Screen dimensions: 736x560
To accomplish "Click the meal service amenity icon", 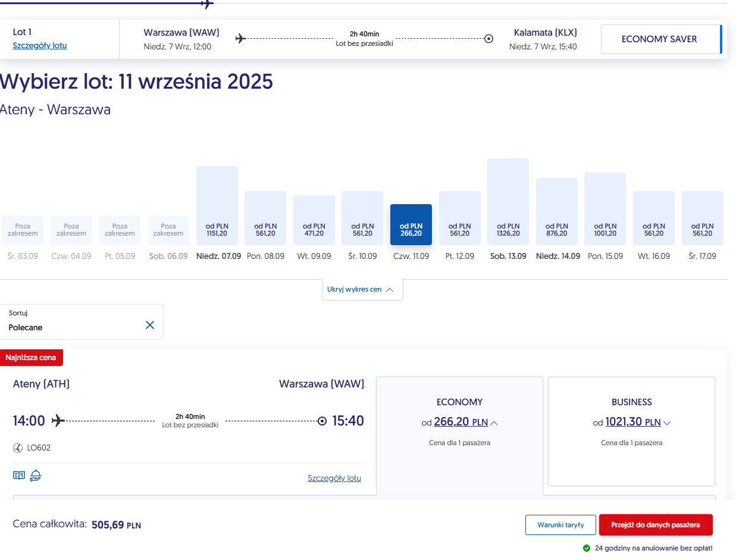I will tap(36, 475).
